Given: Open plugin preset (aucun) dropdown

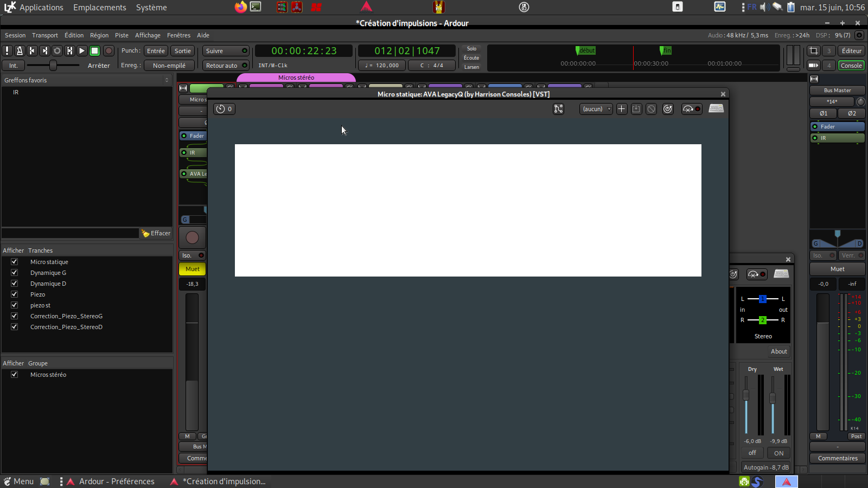Looking at the screenshot, I should (x=596, y=109).
